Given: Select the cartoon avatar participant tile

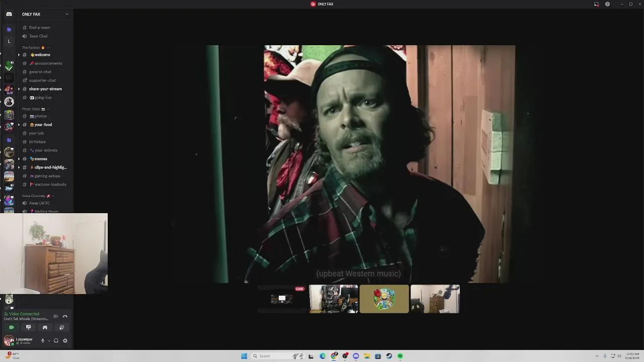Looking at the screenshot, I should coord(384,299).
